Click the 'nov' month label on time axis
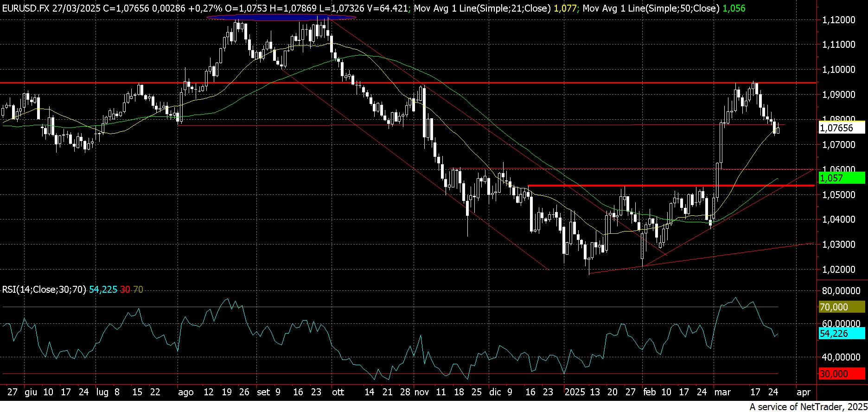868x412 pixels. (421, 392)
